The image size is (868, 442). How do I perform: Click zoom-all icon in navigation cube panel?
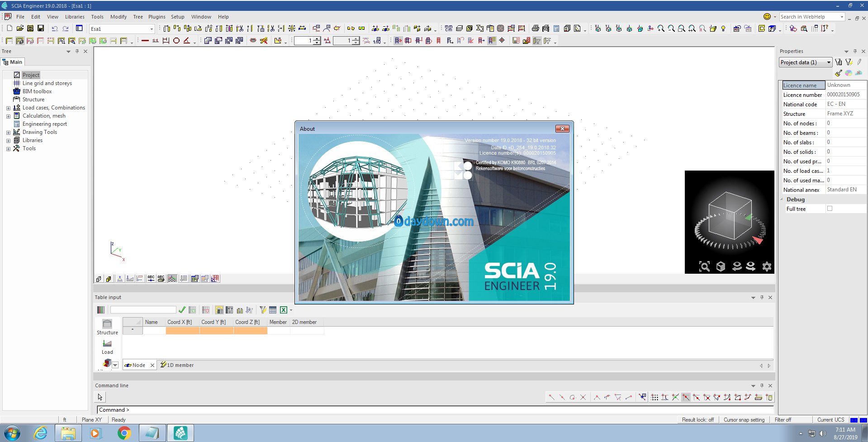[704, 266]
